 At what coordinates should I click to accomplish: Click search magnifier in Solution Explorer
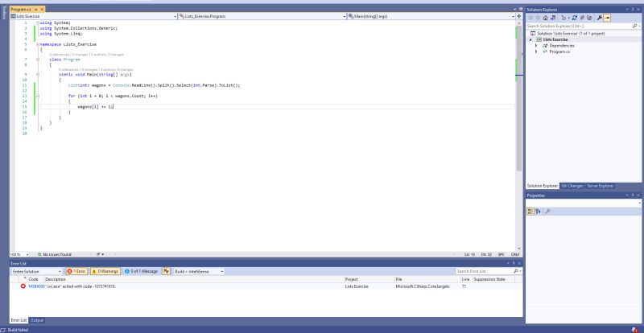[x=634, y=26]
